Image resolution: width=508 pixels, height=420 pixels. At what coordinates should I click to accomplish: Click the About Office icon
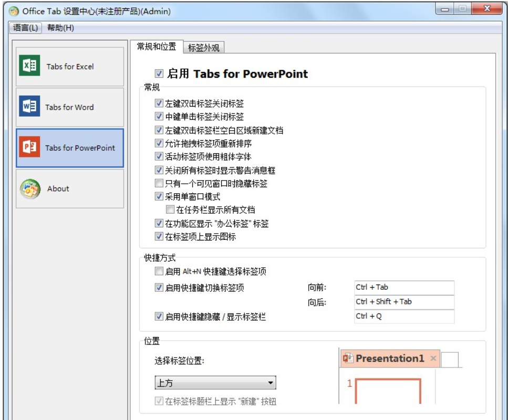pyautogui.click(x=30, y=189)
